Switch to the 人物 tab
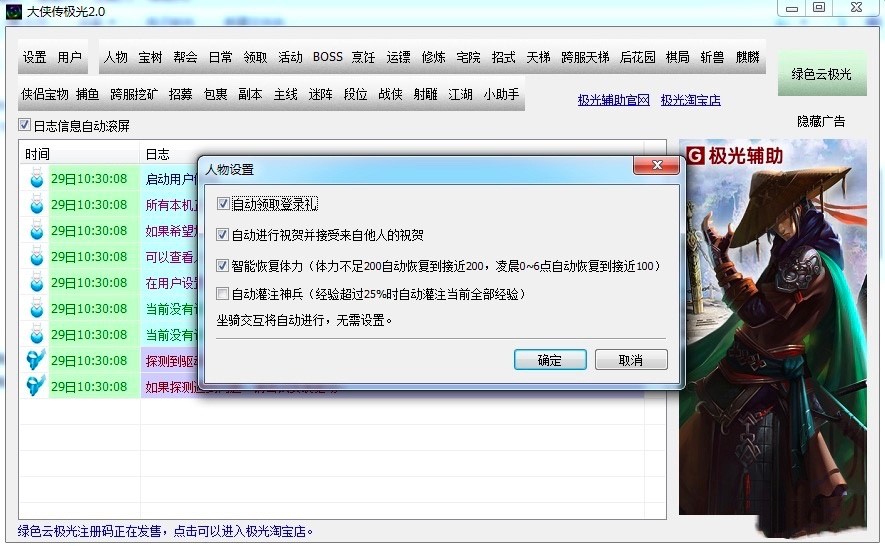 tap(116, 58)
